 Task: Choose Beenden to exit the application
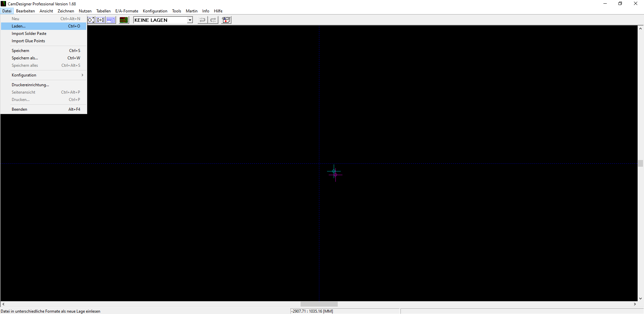coord(20,109)
